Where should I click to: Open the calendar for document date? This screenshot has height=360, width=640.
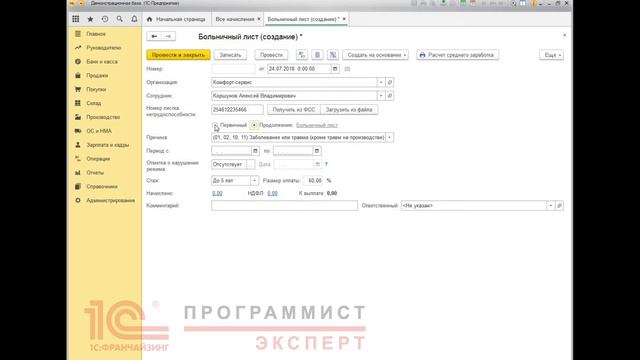pyautogui.click(x=335, y=69)
